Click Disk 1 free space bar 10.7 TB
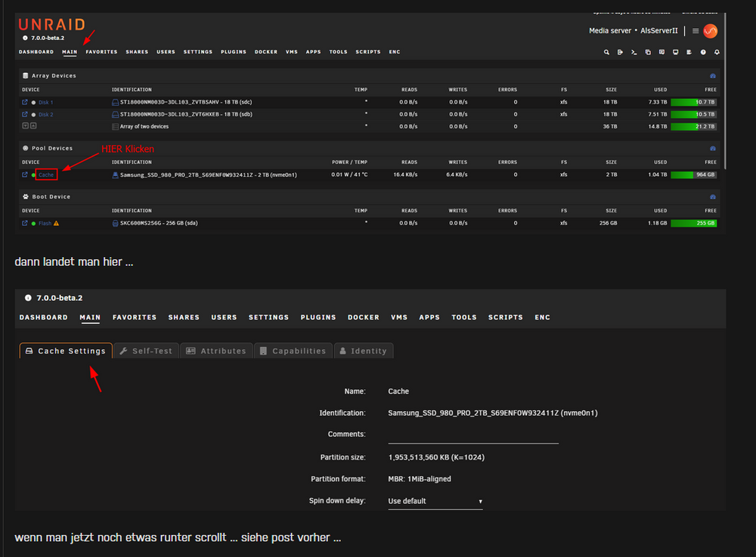This screenshot has width=756, height=557. (x=693, y=102)
